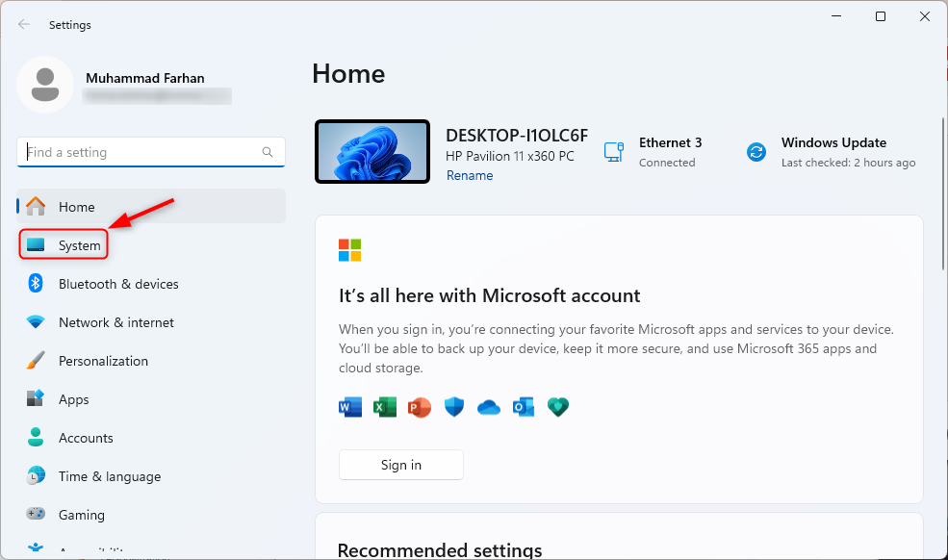948x560 pixels.
Task: Click the PowerPoint app icon
Action: tap(420, 407)
